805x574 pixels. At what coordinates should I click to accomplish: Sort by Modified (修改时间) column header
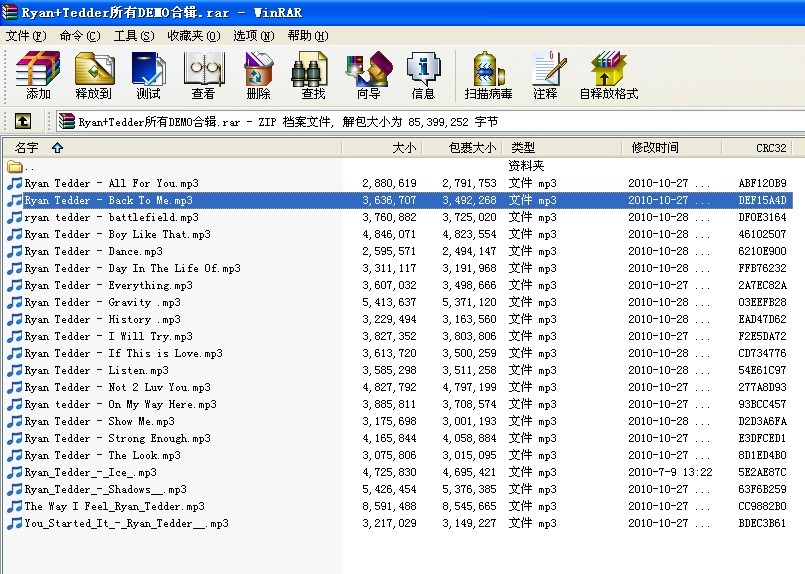coord(672,148)
